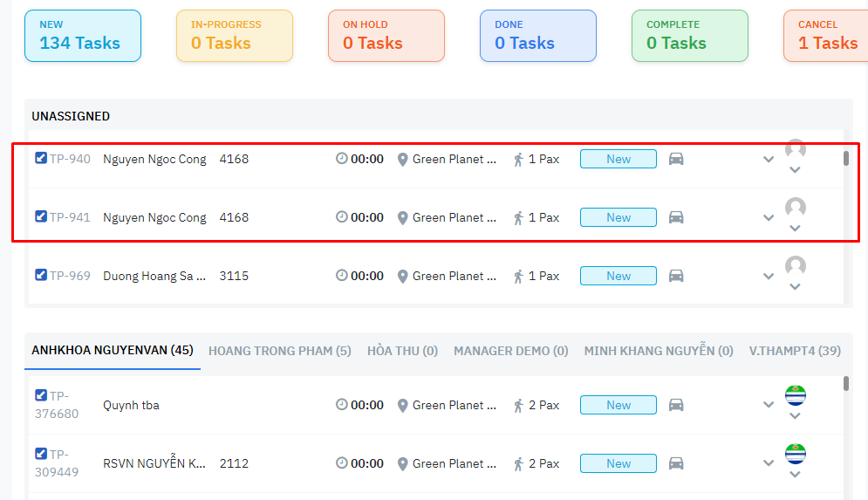Click the car icon in the TP-940 row
868x500 pixels.
pyautogui.click(x=676, y=159)
